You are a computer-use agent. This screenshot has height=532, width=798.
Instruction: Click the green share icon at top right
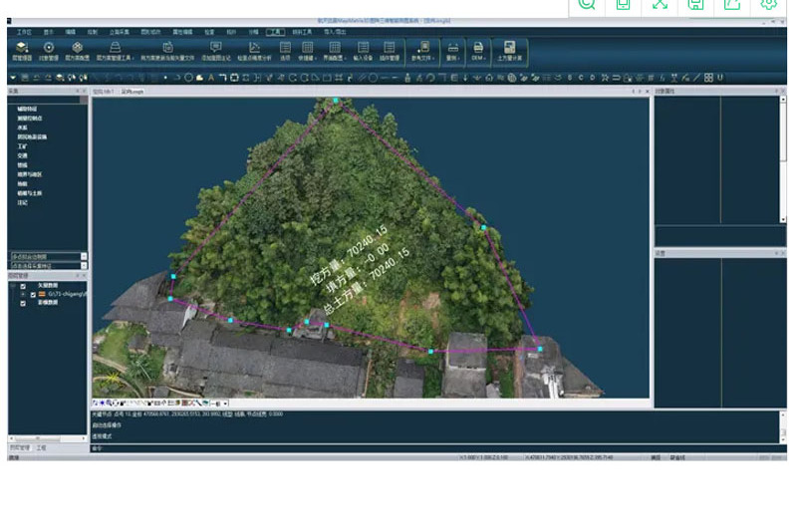(732, 5)
